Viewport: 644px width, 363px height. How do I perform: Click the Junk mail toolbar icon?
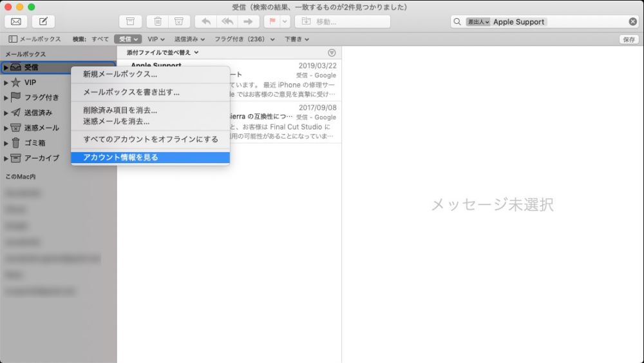[x=179, y=21]
